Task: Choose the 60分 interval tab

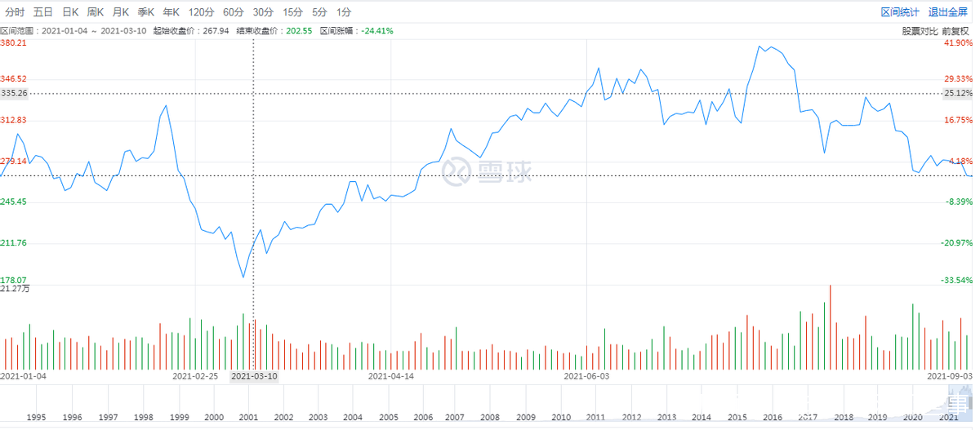Action: coord(233,12)
